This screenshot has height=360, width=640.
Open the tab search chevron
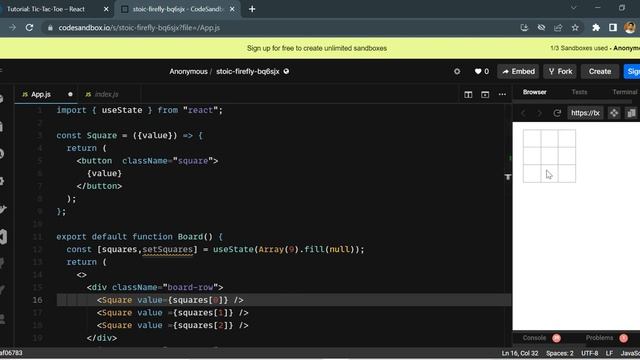point(573,8)
